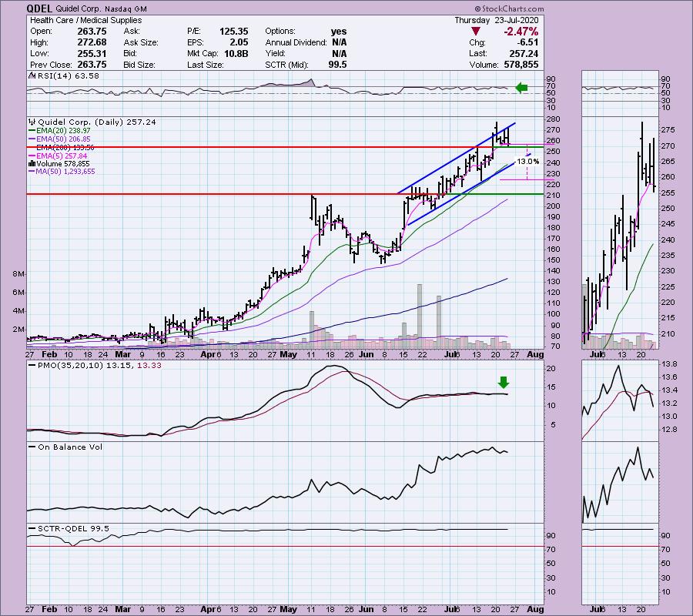
Task: Click the Yield label
Action: pos(276,53)
